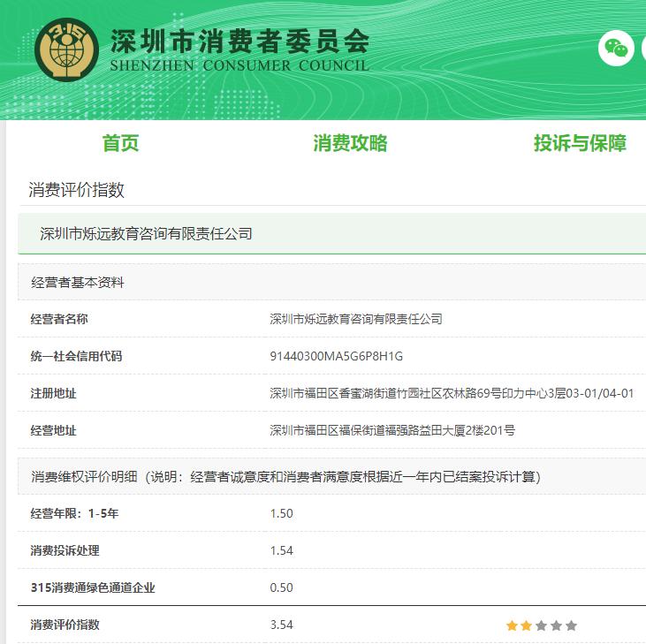Select the 3.54 total index value
Viewport: 646px width, 644px height.
click(281, 625)
